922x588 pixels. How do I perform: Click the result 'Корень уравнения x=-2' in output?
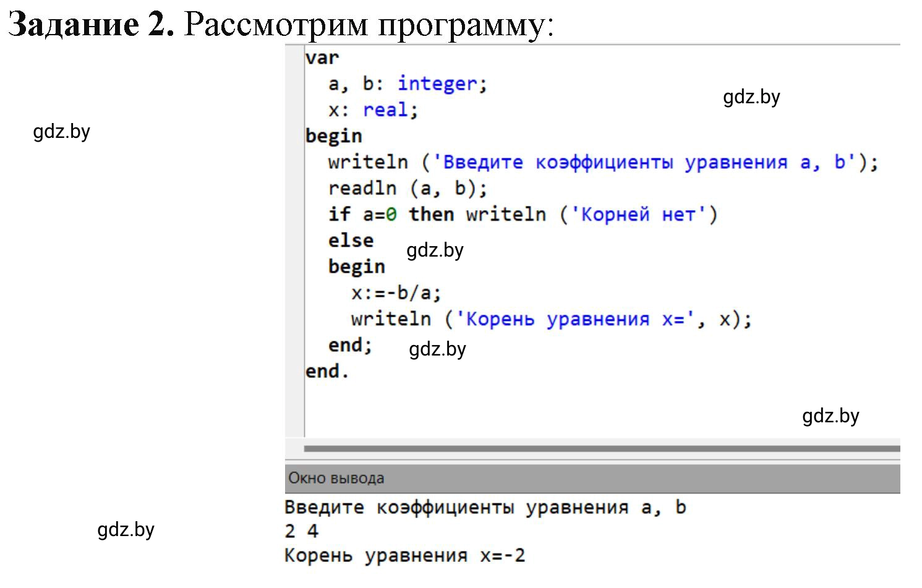[x=405, y=555]
